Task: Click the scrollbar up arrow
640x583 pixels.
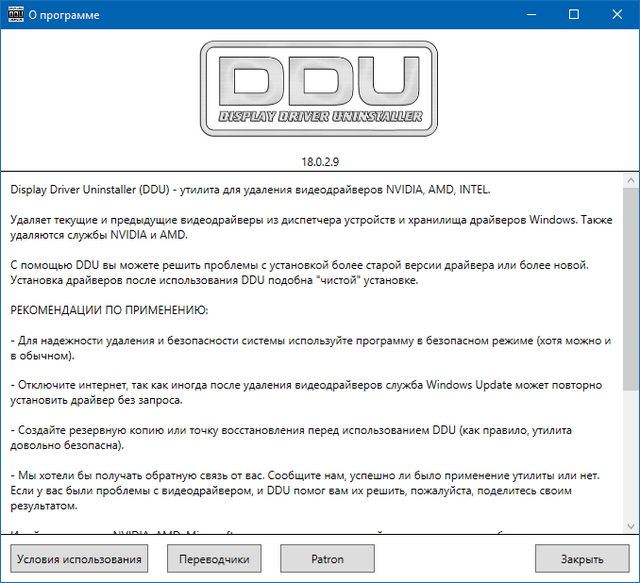Action: pyautogui.click(x=630, y=180)
